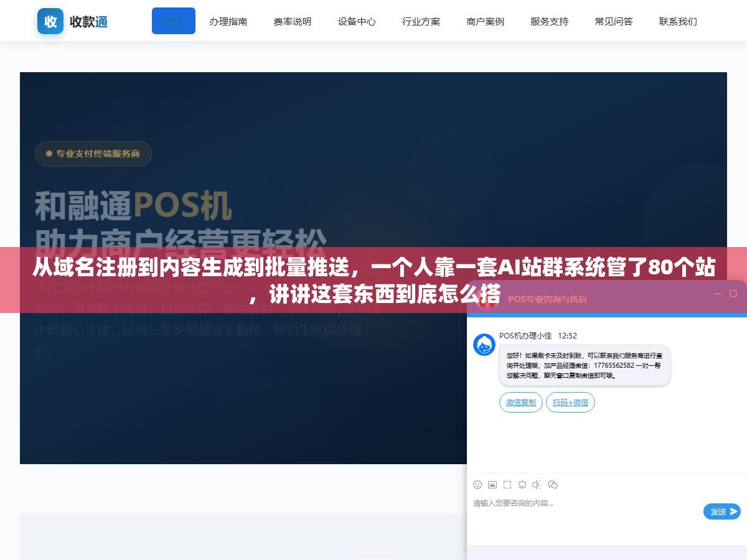Open the 常见问答 page
747x560 pixels.
614,21
